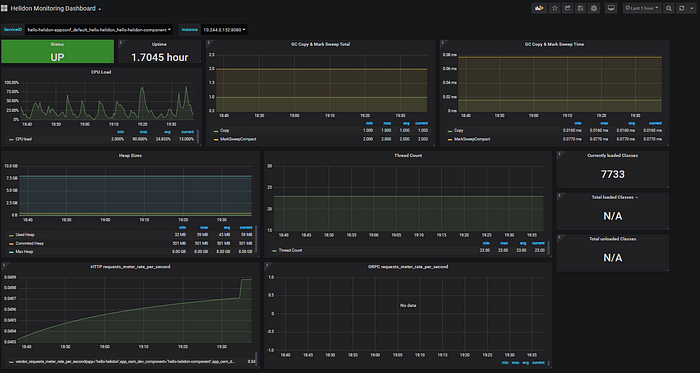700x373 pixels.
Task: Sort CPU Load legend by max column
Action: tap(143, 132)
